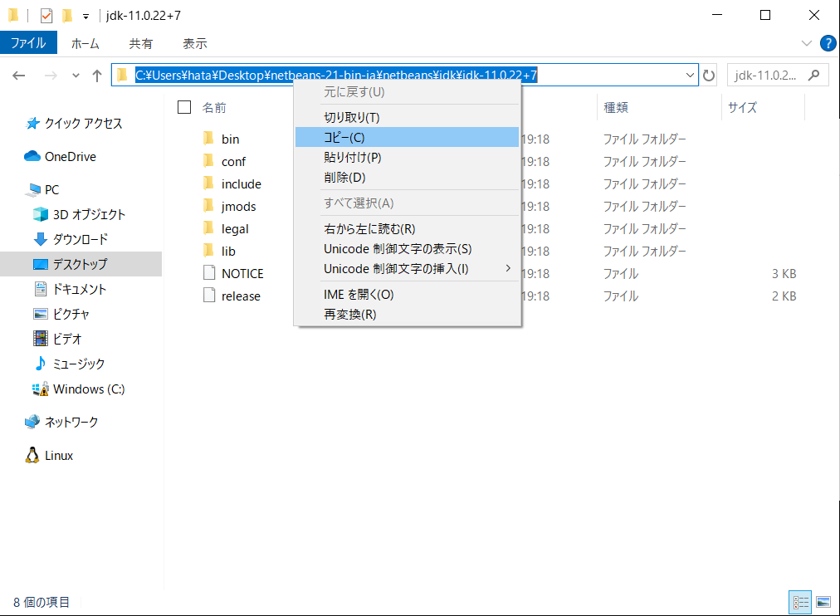Open ビデオ in sidebar
The width and height of the screenshot is (840, 616).
coord(57,339)
